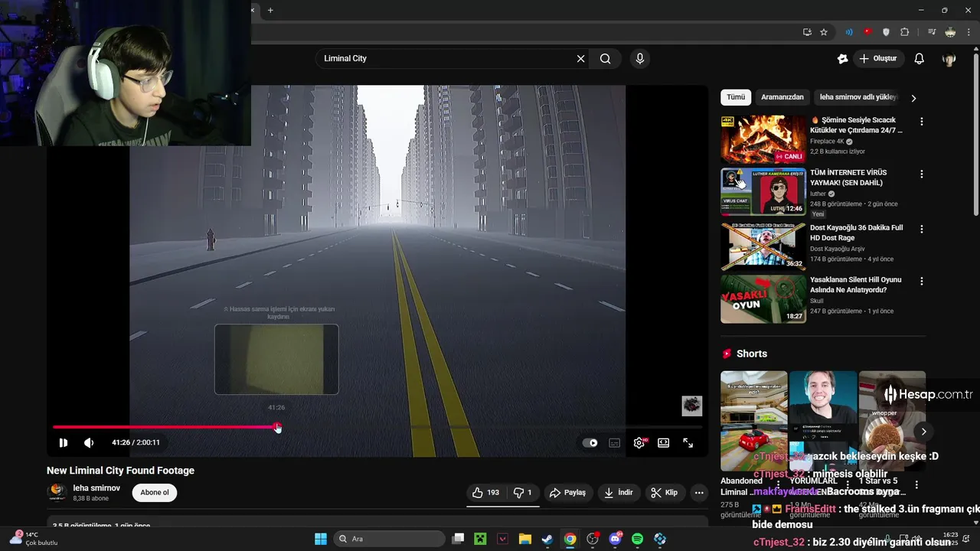Open the taskbar weather widget
This screenshot has height=551, width=980.
click(34, 539)
